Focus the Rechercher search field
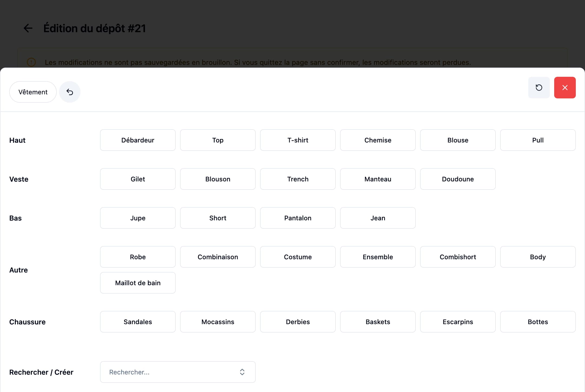Viewport: 585px width, 392px height. tap(170, 372)
